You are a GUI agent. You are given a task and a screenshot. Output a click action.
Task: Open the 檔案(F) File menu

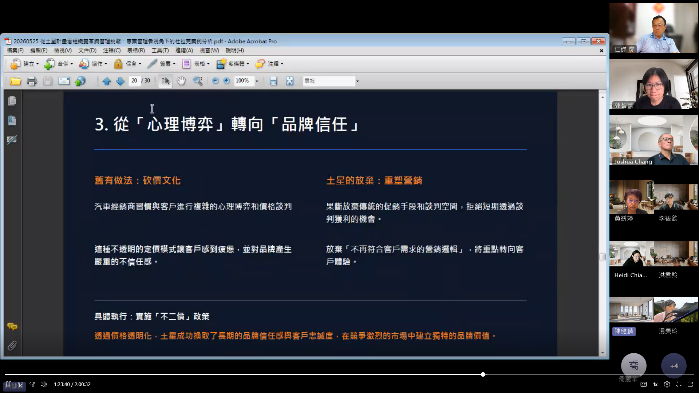[15, 50]
